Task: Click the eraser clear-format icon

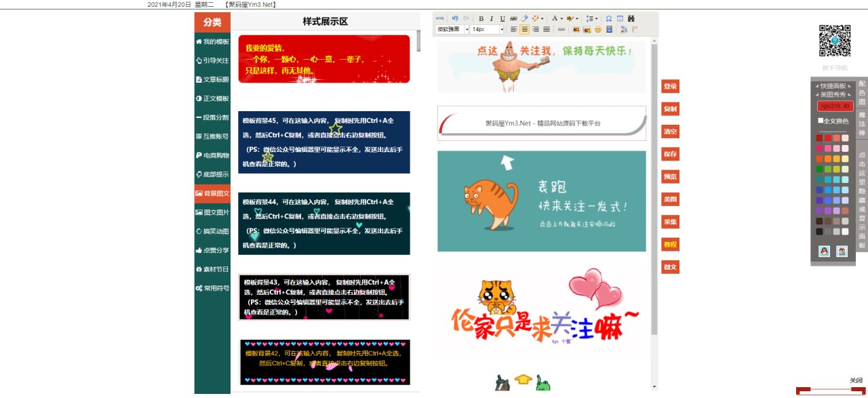Action: pos(525,19)
